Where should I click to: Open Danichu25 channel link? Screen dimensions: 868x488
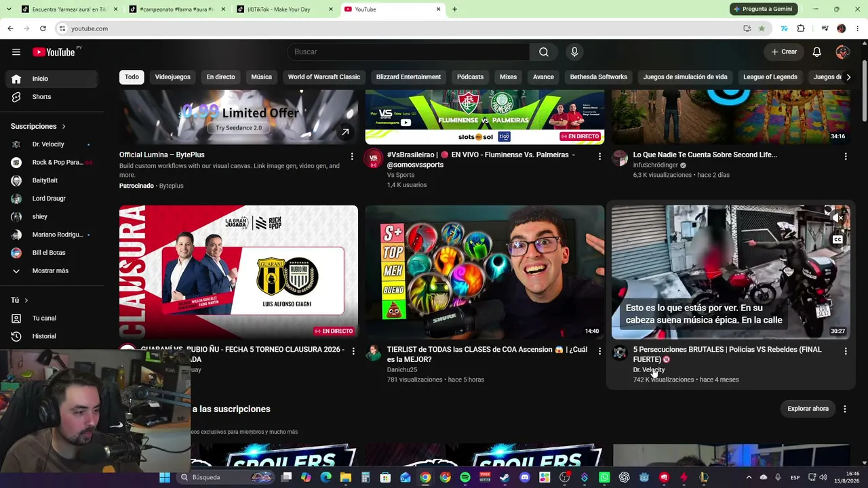pyautogui.click(x=401, y=369)
